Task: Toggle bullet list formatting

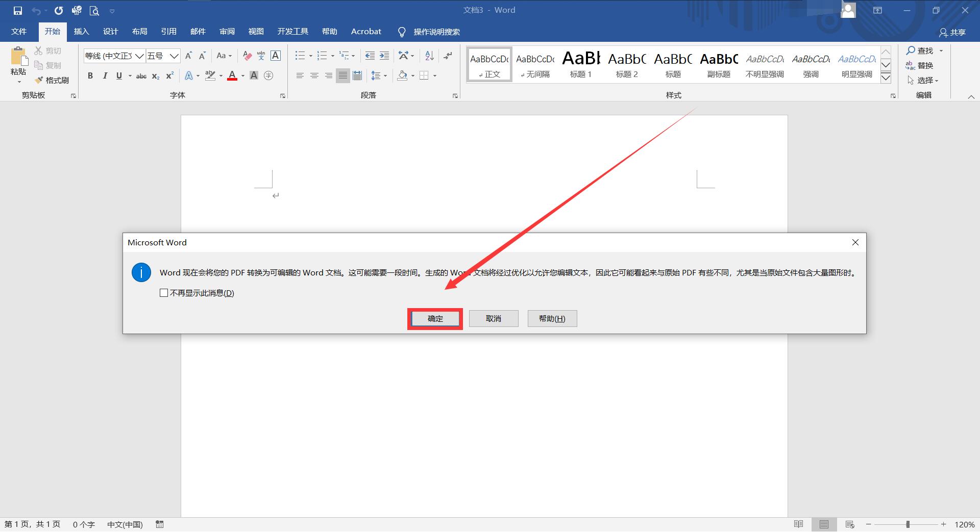Action: coord(301,56)
